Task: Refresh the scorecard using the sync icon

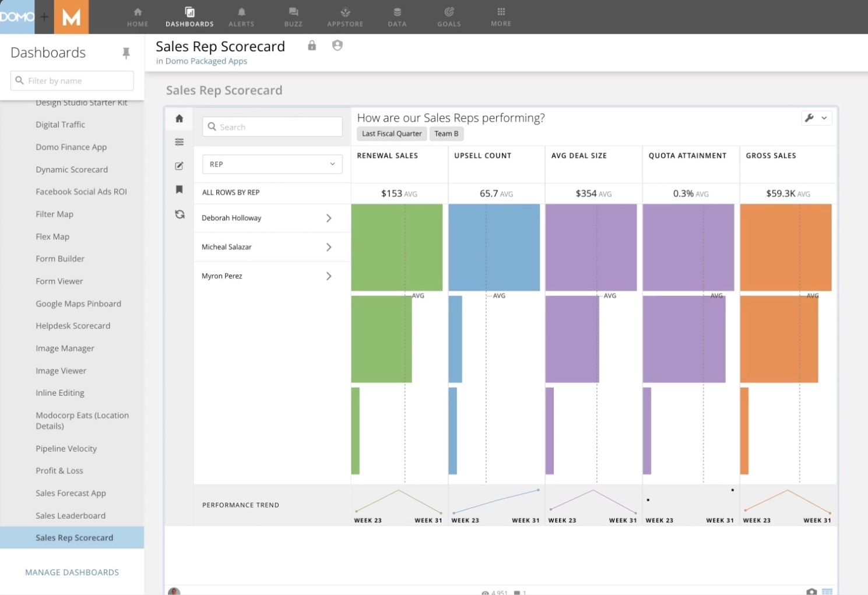Action: click(x=179, y=214)
